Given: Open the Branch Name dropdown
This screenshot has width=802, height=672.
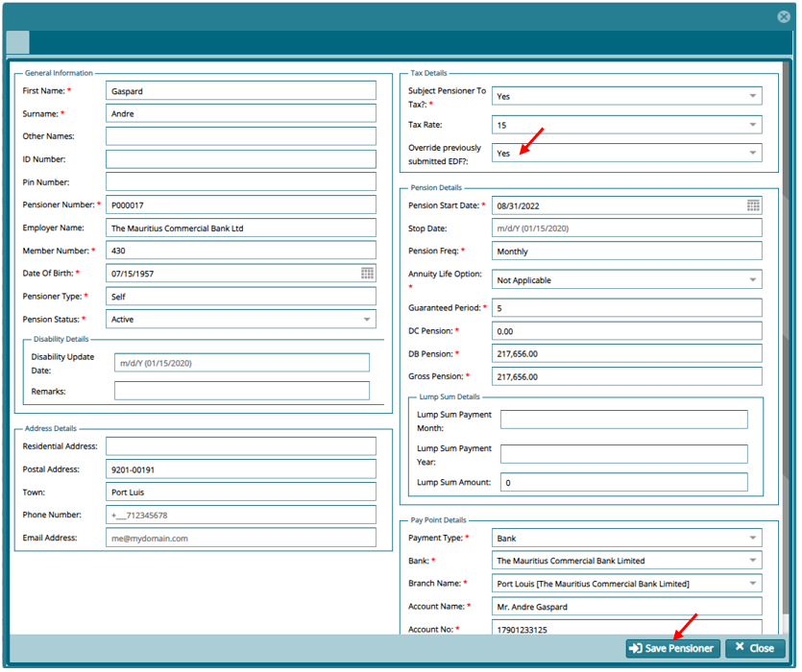Looking at the screenshot, I should click(x=751, y=584).
